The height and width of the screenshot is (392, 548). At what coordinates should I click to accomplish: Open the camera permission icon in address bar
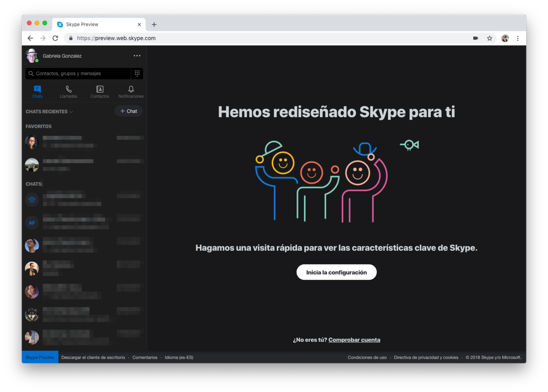click(x=475, y=38)
